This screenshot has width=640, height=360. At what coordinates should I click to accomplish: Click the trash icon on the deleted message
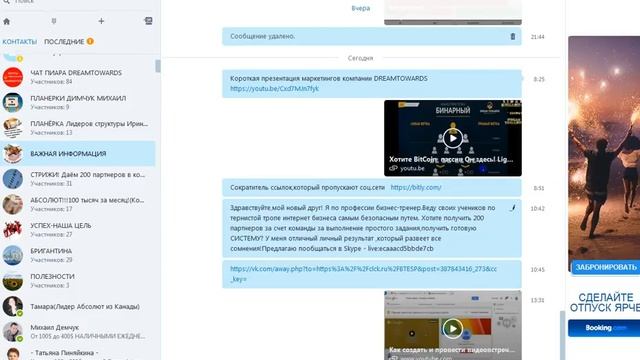513,36
